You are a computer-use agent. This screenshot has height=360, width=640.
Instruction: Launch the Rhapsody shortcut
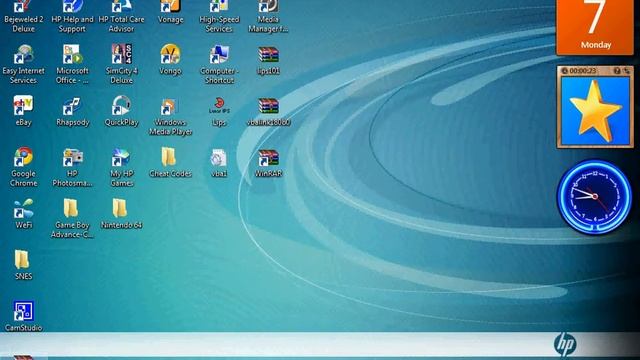(x=72, y=111)
